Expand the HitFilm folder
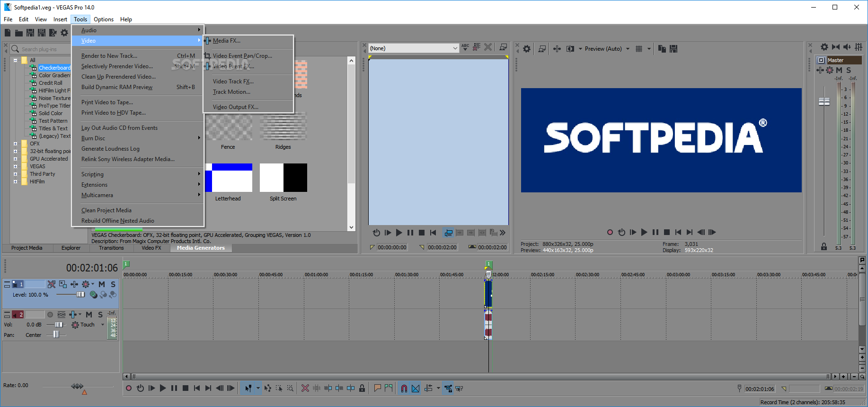Image resolution: width=868 pixels, height=407 pixels. point(16,181)
